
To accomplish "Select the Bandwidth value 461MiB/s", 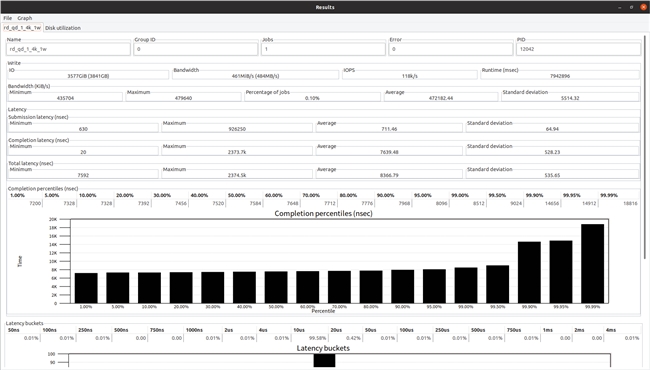I will coord(255,76).
